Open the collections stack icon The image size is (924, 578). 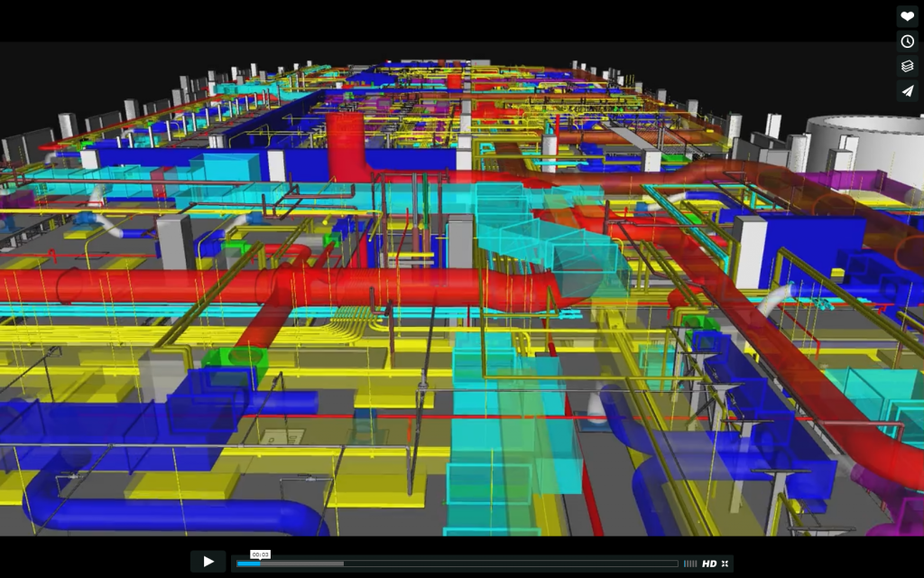[x=907, y=66]
